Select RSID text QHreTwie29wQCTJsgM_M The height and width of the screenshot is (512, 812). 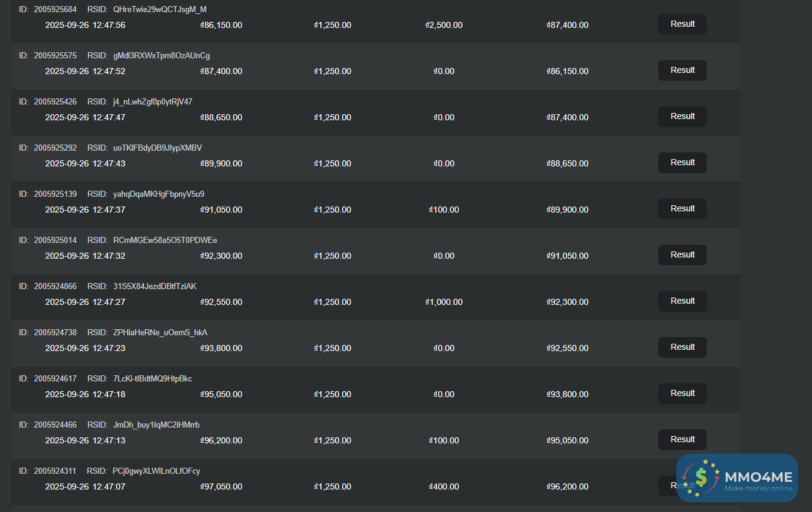160,9
